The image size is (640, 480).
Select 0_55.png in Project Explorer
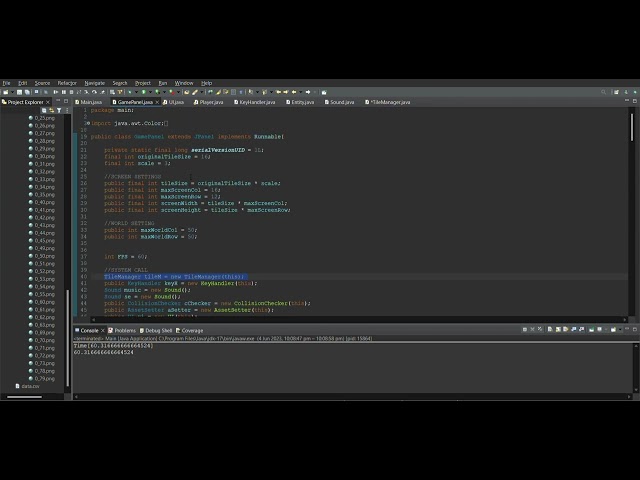click(x=42, y=294)
